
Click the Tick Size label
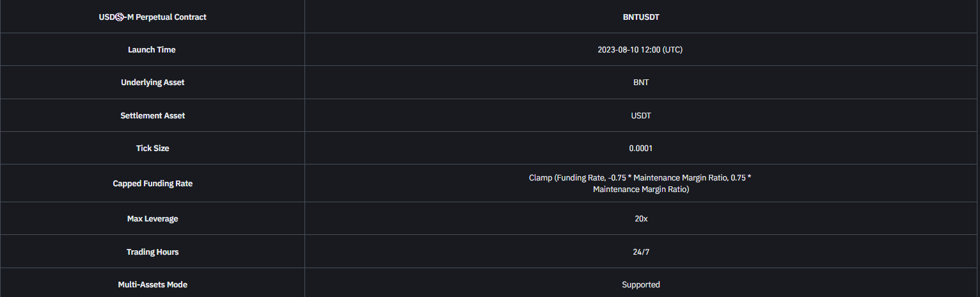[x=152, y=148]
